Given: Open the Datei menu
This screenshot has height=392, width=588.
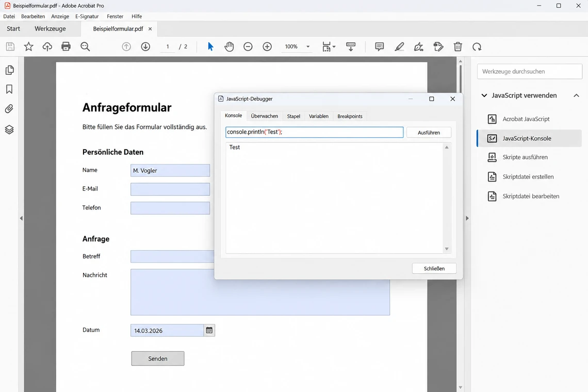Looking at the screenshot, I should click(x=9, y=16).
